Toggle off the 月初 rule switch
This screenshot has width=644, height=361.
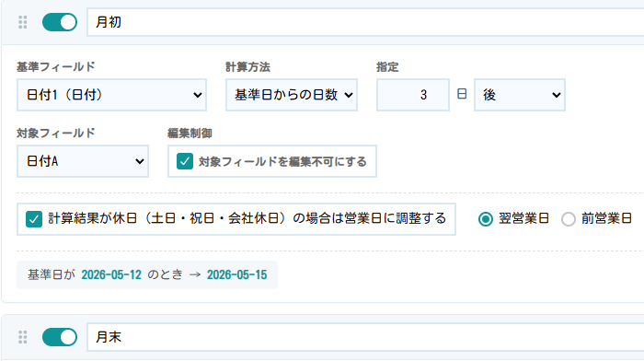pyautogui.click(x=60, y=22)
